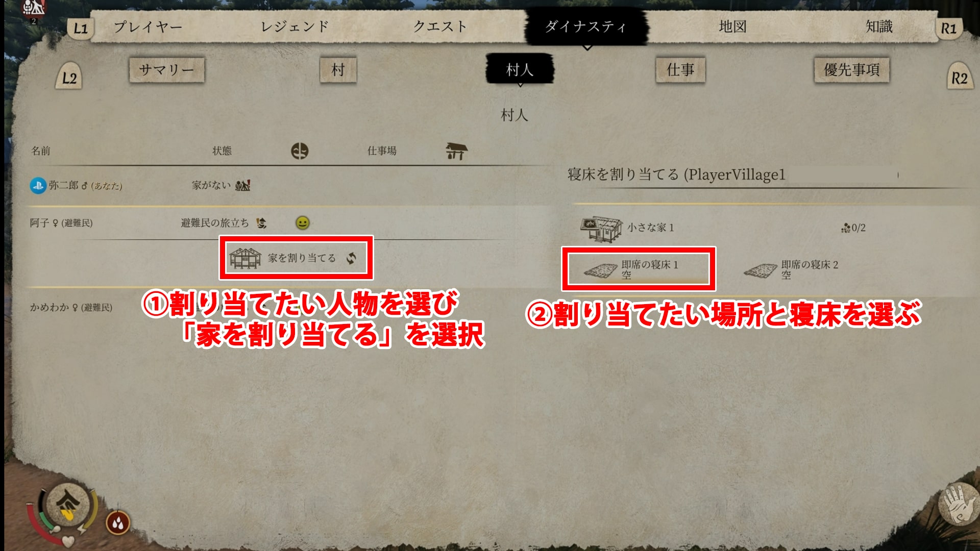
Task: Select the 小さな家 1 house entry
Action: point(723,228)
